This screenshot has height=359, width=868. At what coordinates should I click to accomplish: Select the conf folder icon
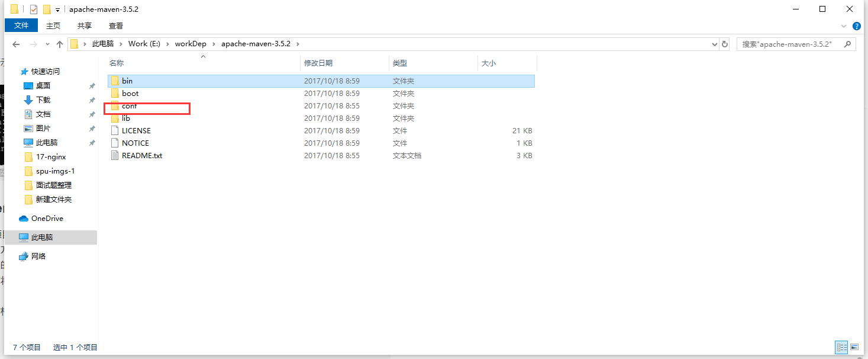click(x=115, y=105)
